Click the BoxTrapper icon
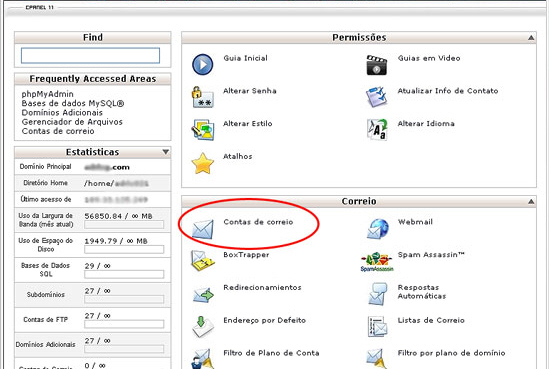The image size is (549, 369). [203, 260]
